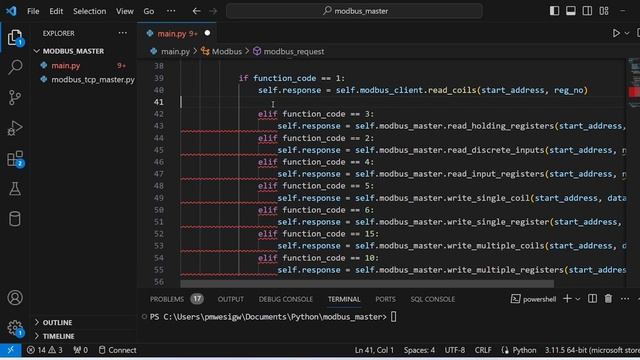Open the Go menu
Viewport: 640px width, 360px height.
(x=149, y=11)
